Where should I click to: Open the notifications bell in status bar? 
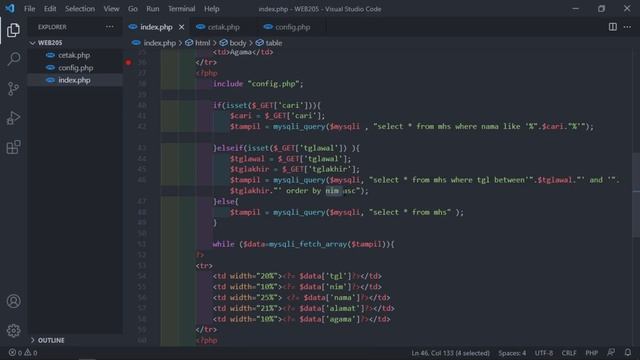pos(628,352)
